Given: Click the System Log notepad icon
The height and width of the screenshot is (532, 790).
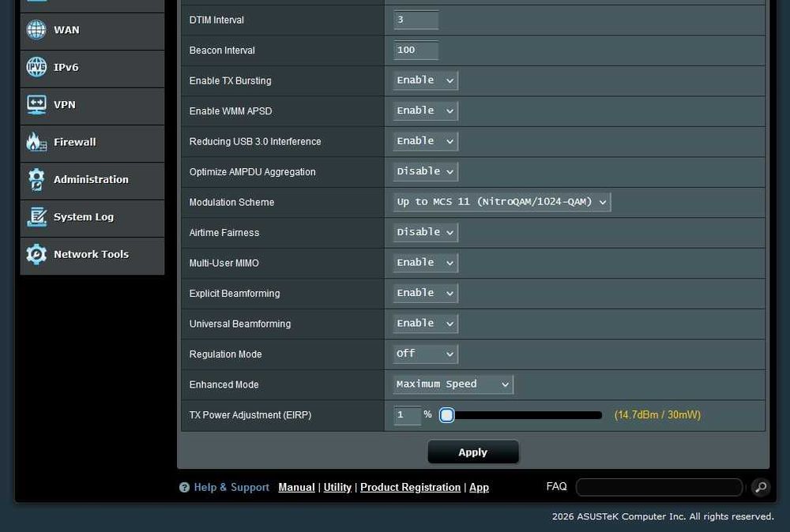Looking at the screenshot, I should [36, 217].
